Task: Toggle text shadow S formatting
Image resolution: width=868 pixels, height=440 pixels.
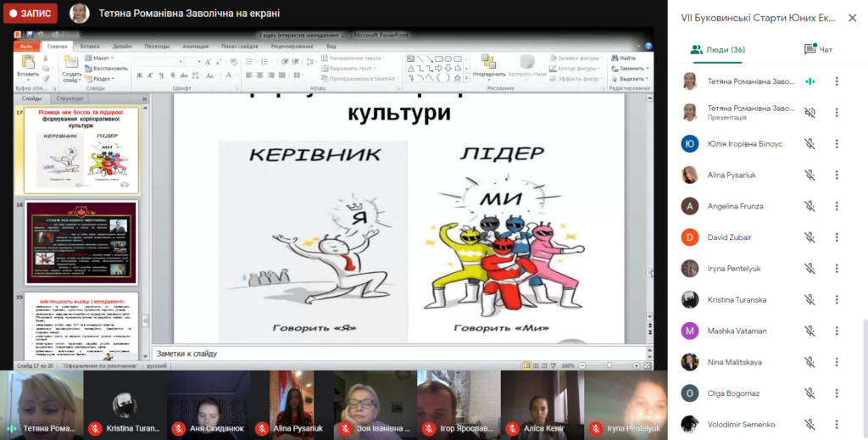Action: click(x=173, y=75)
